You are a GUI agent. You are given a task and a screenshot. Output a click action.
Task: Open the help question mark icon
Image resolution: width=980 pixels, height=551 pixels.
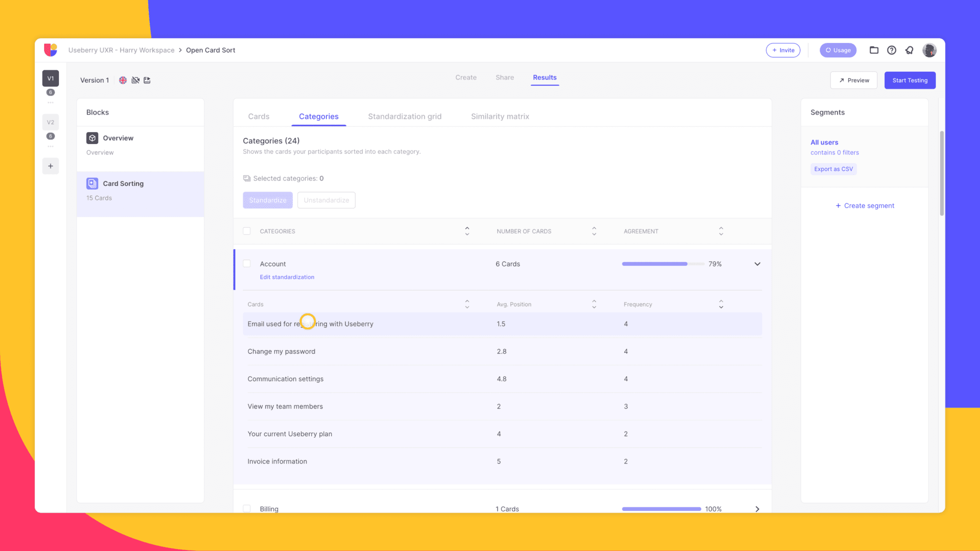891,50
